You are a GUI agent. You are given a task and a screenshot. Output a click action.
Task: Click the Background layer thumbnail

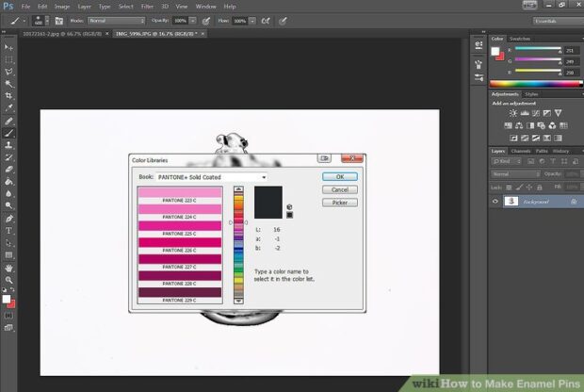click(x=511, y=202)
